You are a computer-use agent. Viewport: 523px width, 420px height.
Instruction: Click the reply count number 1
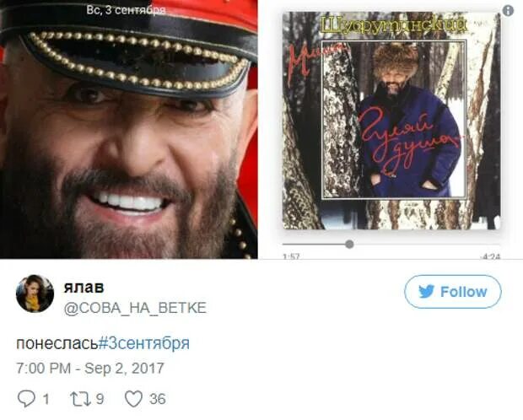click(x=46, y=399)
